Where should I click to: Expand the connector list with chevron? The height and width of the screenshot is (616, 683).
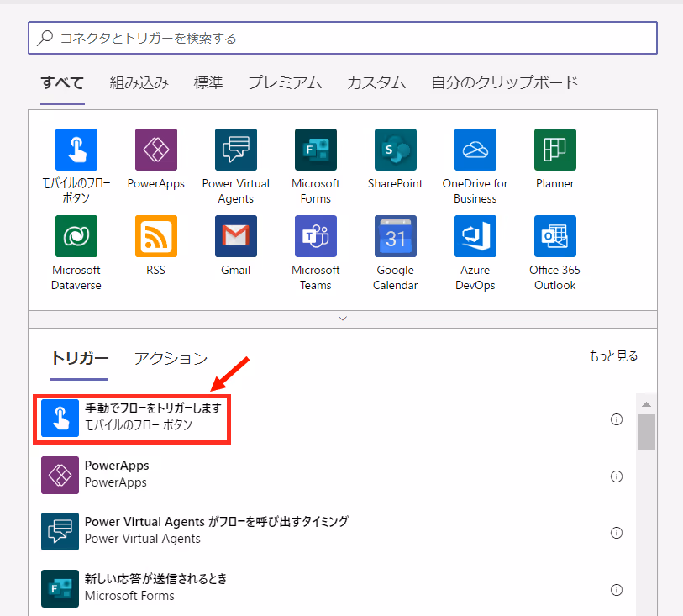[343, 319]
